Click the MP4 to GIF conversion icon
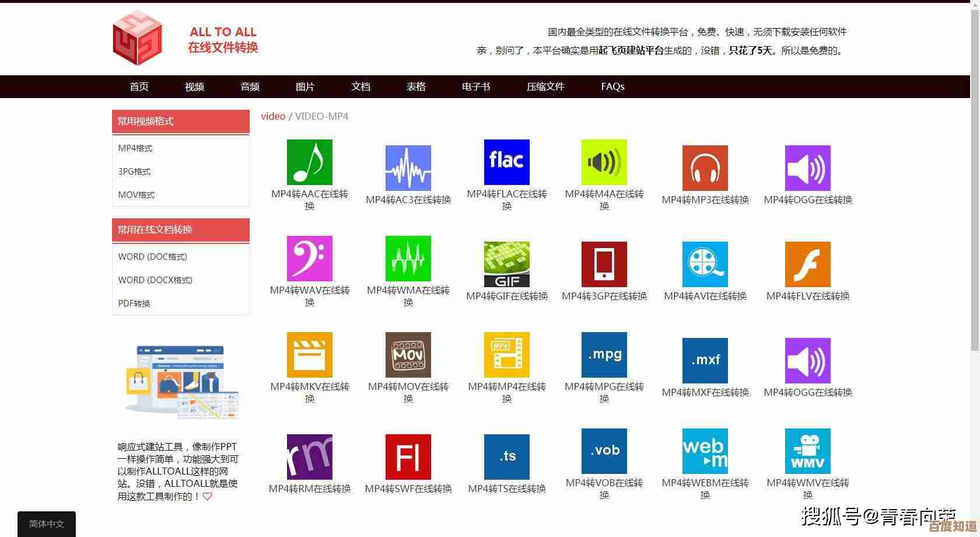Image resolution: width=980 pixels, height=537 pixels. click(x=506, y=264)
